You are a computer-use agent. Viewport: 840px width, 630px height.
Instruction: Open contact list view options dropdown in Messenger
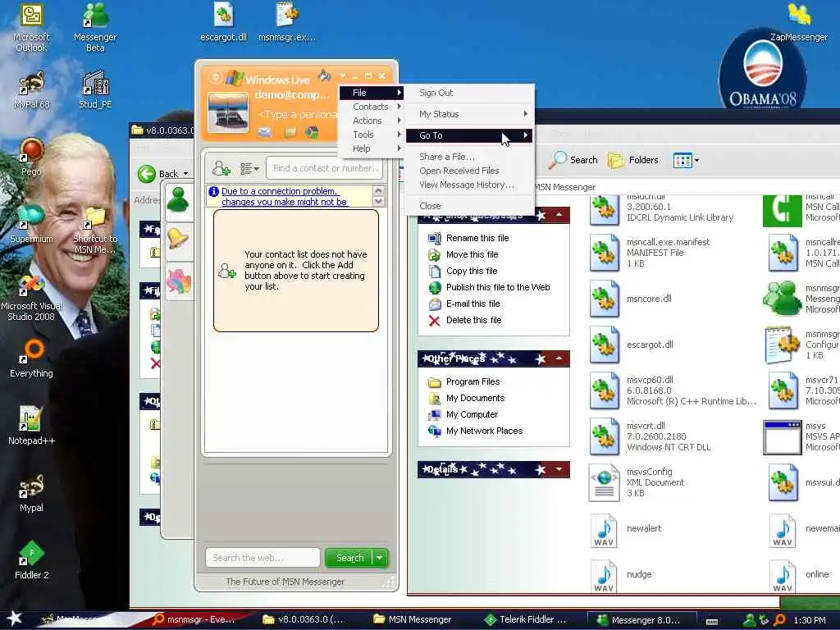(x=249, y=169)
